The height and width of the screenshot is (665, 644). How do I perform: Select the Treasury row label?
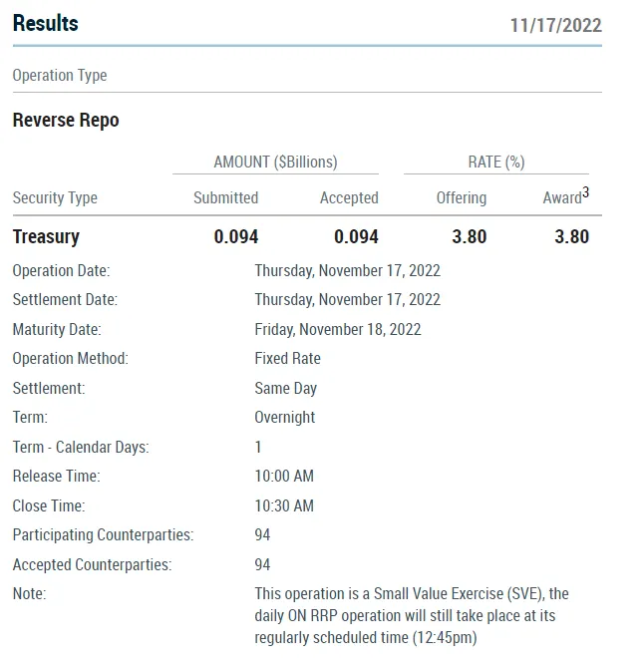[46, 236]
